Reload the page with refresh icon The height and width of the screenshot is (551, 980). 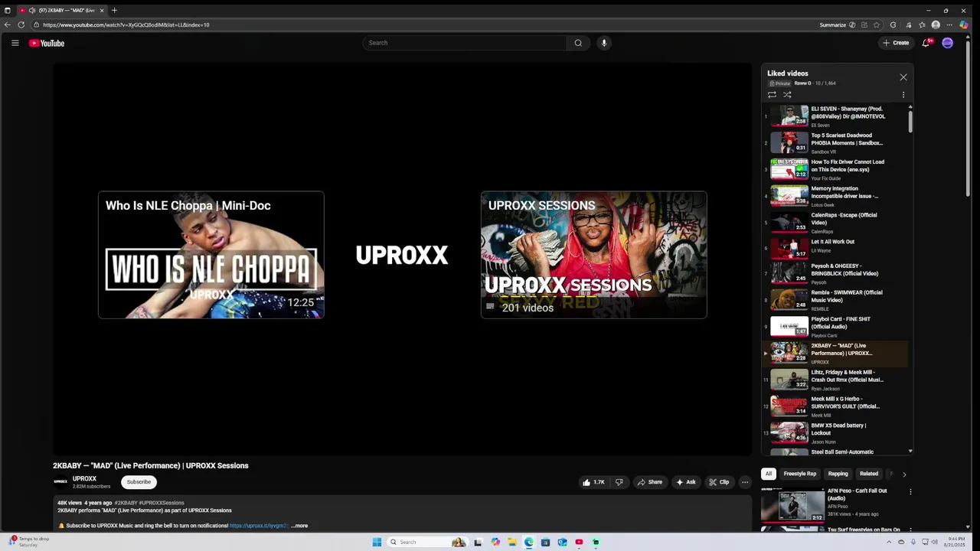coord(21,24)
